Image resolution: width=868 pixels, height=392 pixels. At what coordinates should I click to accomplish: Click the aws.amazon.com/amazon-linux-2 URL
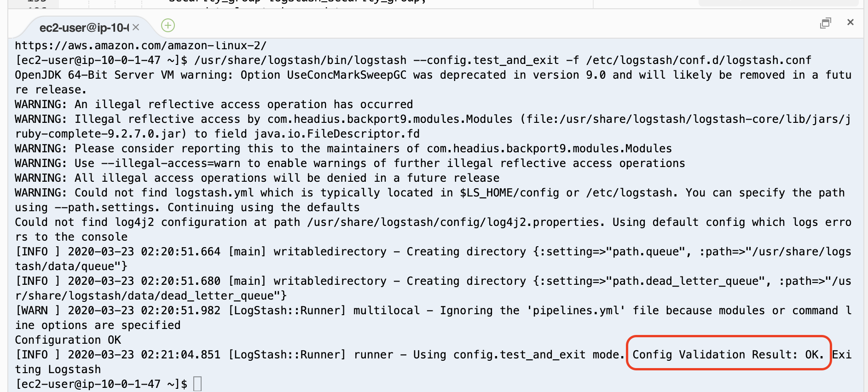pos(141,46)
